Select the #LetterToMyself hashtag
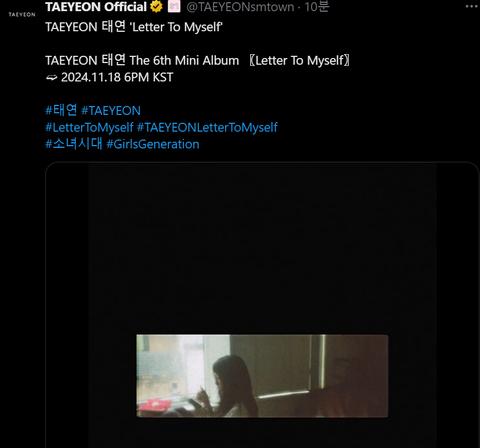Screen dimensions: 480x448 click(89, 127)
